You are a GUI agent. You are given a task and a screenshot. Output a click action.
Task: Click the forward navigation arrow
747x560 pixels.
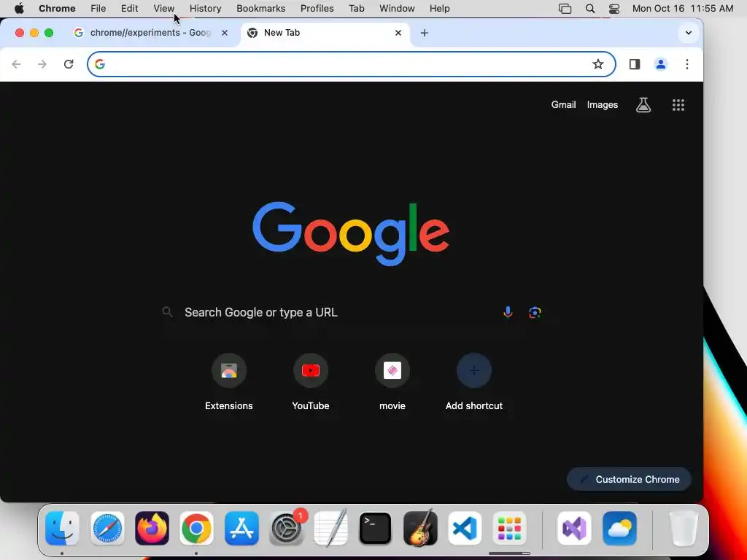pos(42,64)
